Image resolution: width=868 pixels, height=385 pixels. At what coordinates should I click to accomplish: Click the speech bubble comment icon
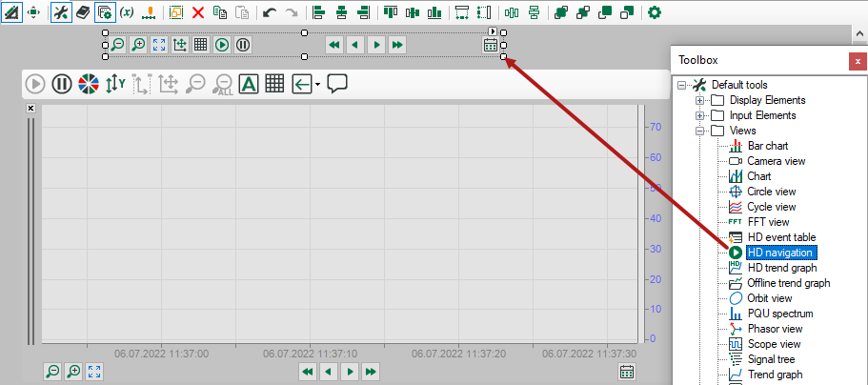click(337, 84)
